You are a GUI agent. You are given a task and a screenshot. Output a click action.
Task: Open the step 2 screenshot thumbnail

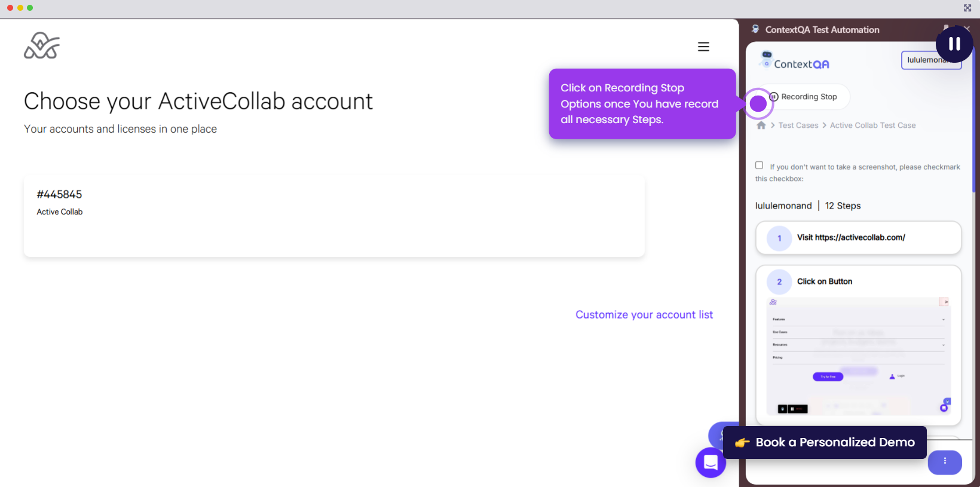(x=858, y=356)
